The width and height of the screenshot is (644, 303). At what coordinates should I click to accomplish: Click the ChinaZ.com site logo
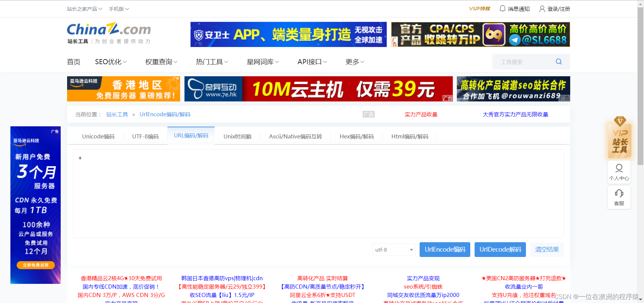(109, 33)
